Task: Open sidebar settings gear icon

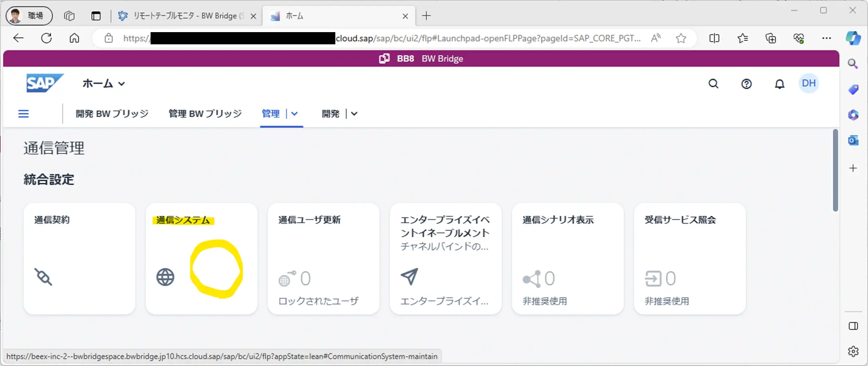Action: pyautogui.click(x=853, y=351)
